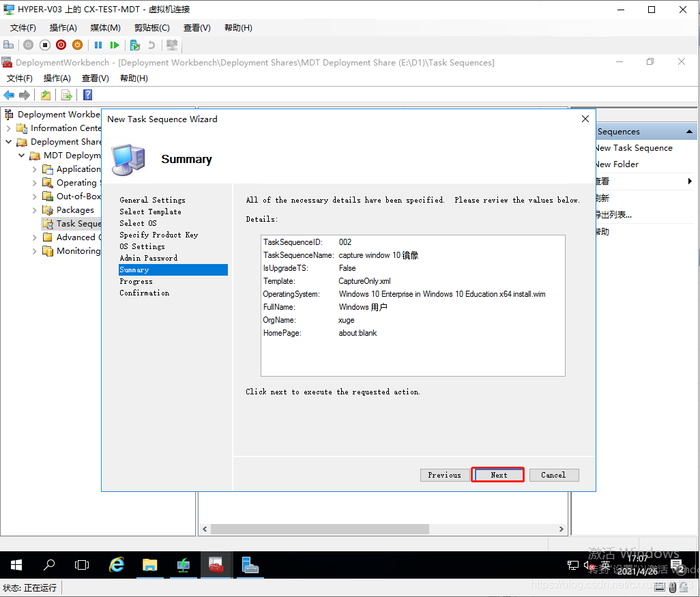Click the VM Checkpoint icon
The image size is (700, 597).
[135, 44]
